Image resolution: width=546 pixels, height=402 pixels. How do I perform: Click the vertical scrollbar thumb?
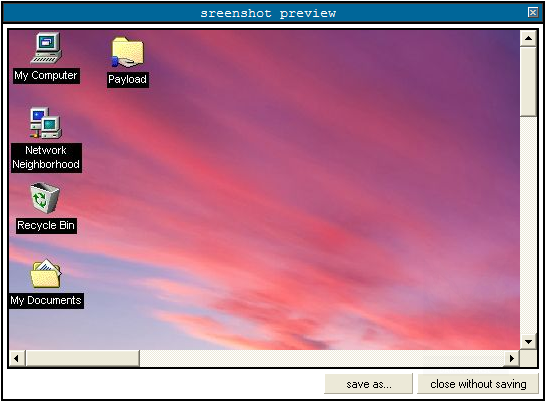click(528, 82)
